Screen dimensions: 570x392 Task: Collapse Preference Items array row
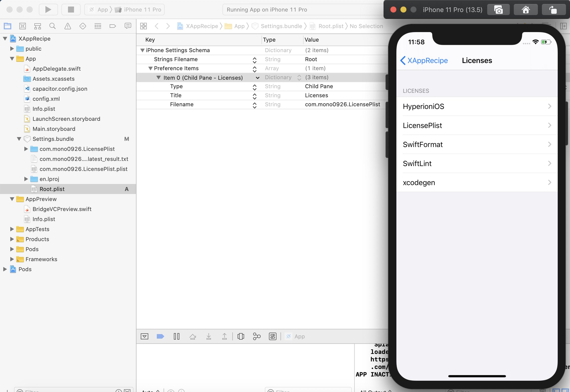tap(151, 68)
